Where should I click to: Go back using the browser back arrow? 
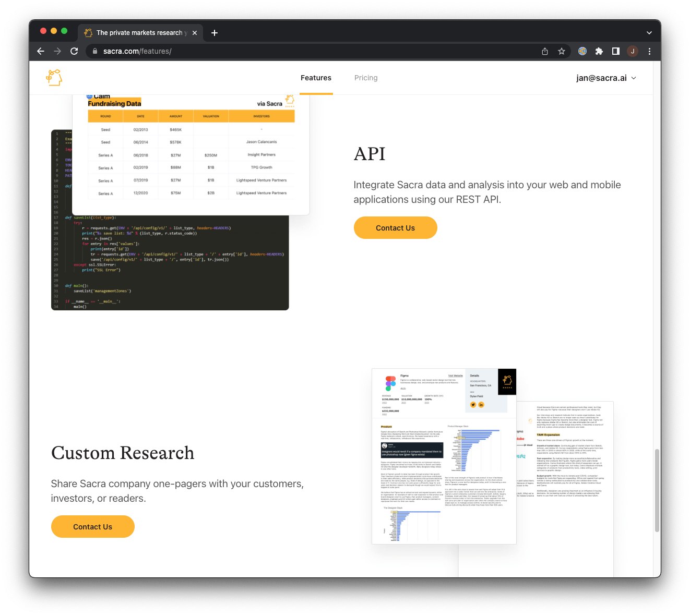[x=41, y=51]
